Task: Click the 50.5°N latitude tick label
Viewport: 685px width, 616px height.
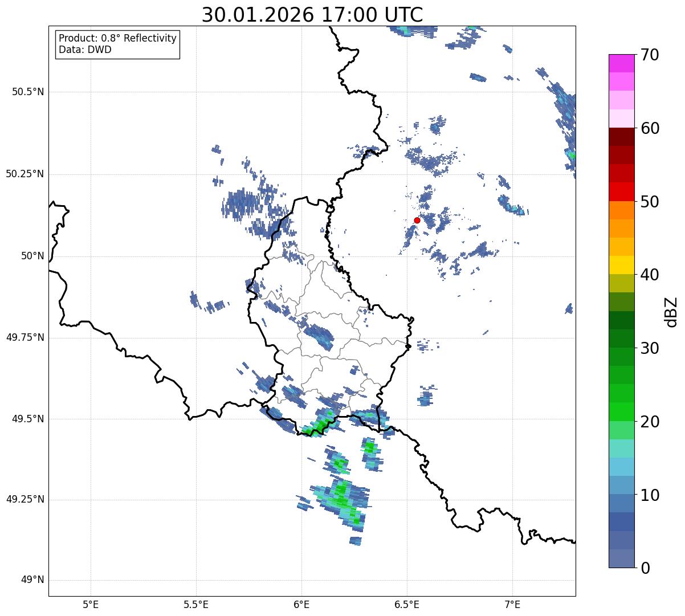Action: [x=28, y=92]
